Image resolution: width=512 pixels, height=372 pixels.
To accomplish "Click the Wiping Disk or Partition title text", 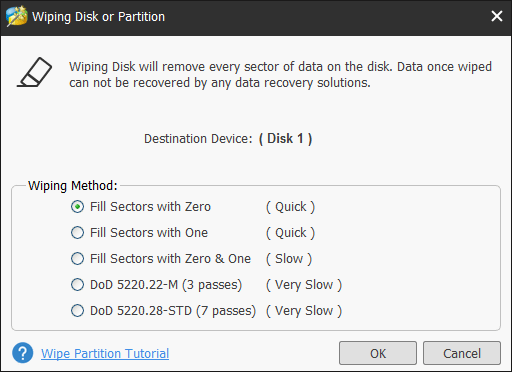I will 98,17.
